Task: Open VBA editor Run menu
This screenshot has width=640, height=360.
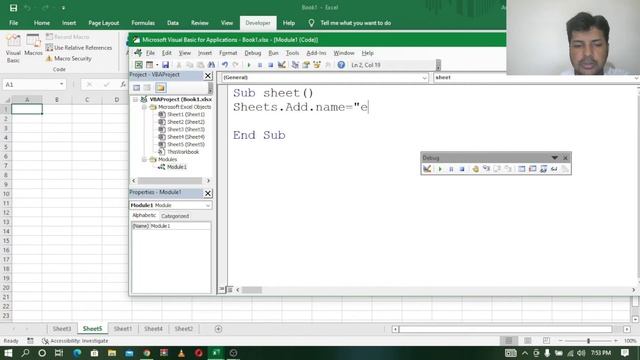Action: 273,53
